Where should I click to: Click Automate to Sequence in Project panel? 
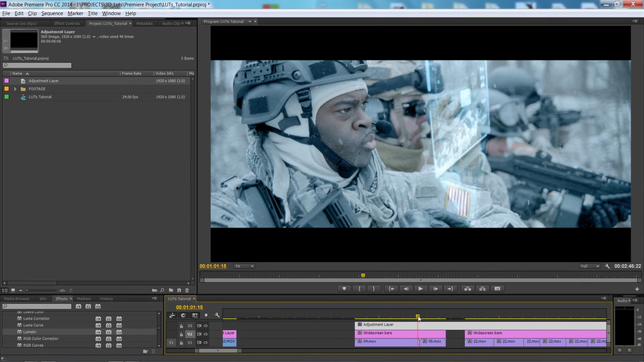click(x=154, y=290)
